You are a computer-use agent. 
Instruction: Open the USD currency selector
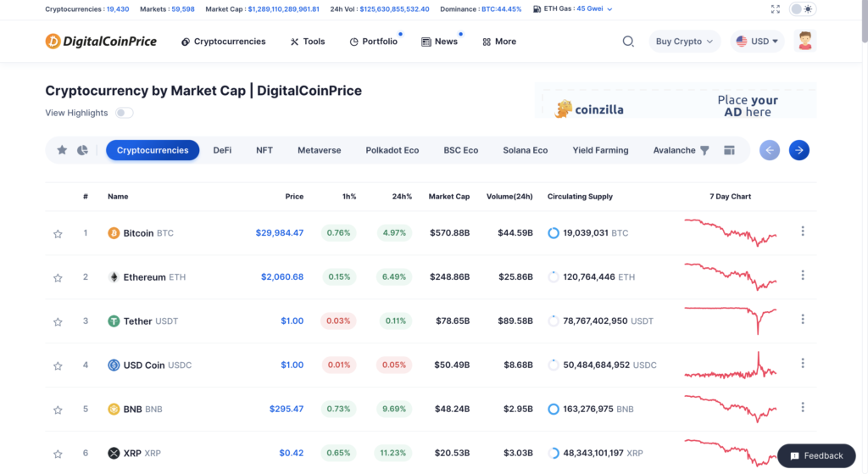pos(757,42)
